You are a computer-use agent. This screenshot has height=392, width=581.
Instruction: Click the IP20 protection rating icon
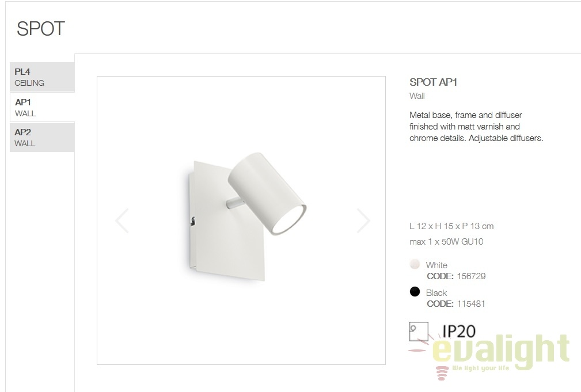click(x=459, y=331)
